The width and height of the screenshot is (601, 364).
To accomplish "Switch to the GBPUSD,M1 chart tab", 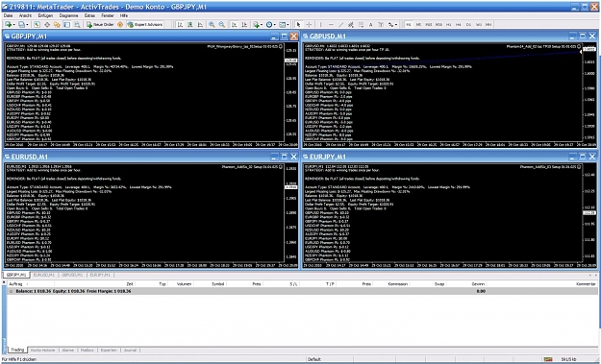I will coord(72,275).
